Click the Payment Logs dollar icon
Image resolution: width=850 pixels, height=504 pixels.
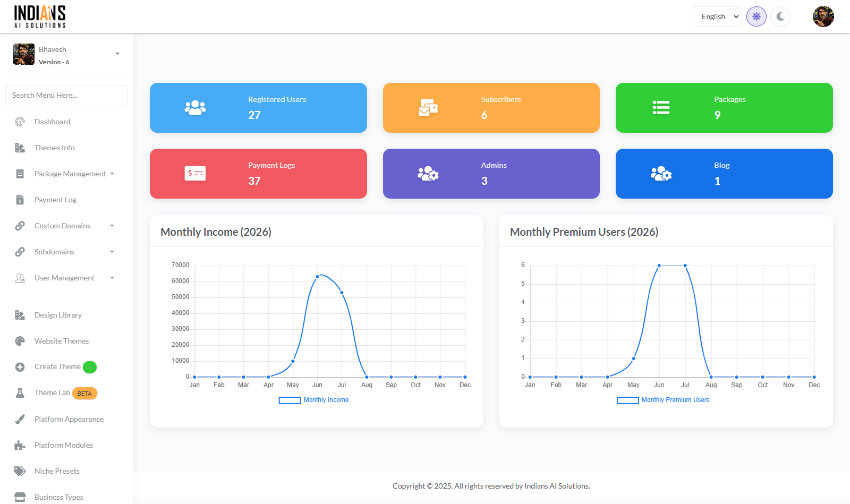click(x=195, y=174)
